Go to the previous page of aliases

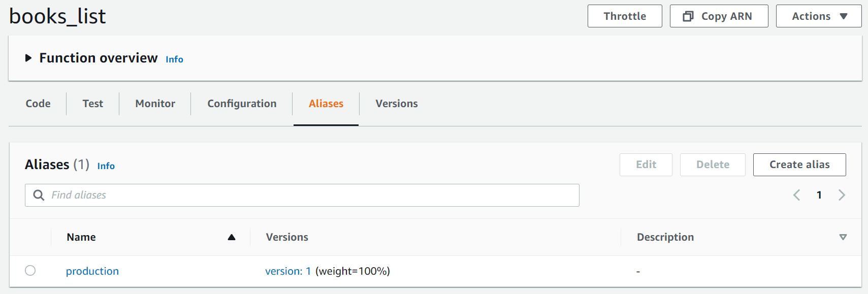(796, 195)
